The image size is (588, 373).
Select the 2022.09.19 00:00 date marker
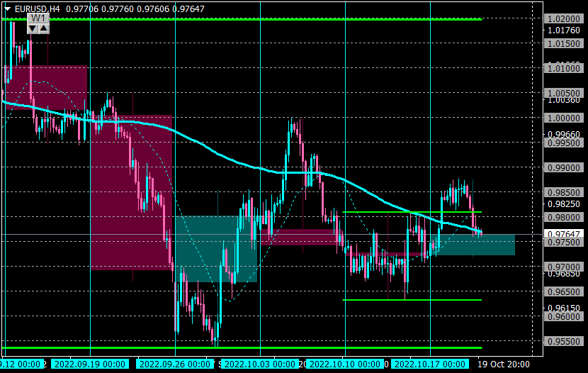click(x=90, y=364)
